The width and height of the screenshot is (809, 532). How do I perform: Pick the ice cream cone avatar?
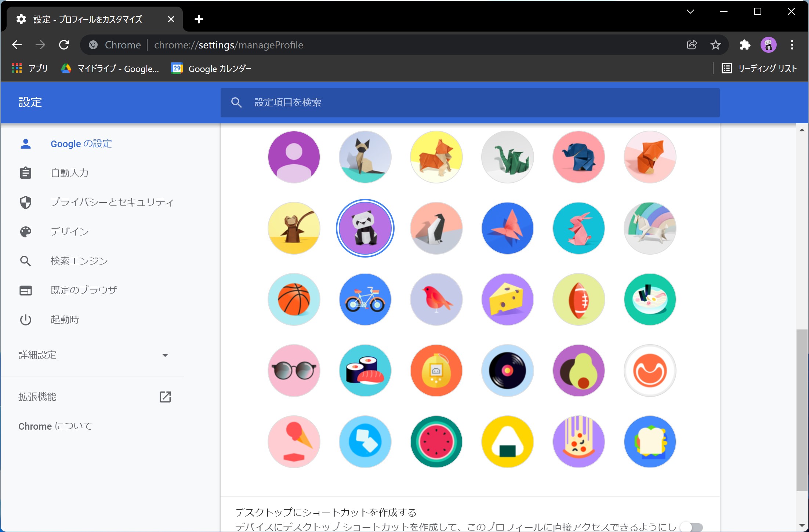[x=294, y=442]
